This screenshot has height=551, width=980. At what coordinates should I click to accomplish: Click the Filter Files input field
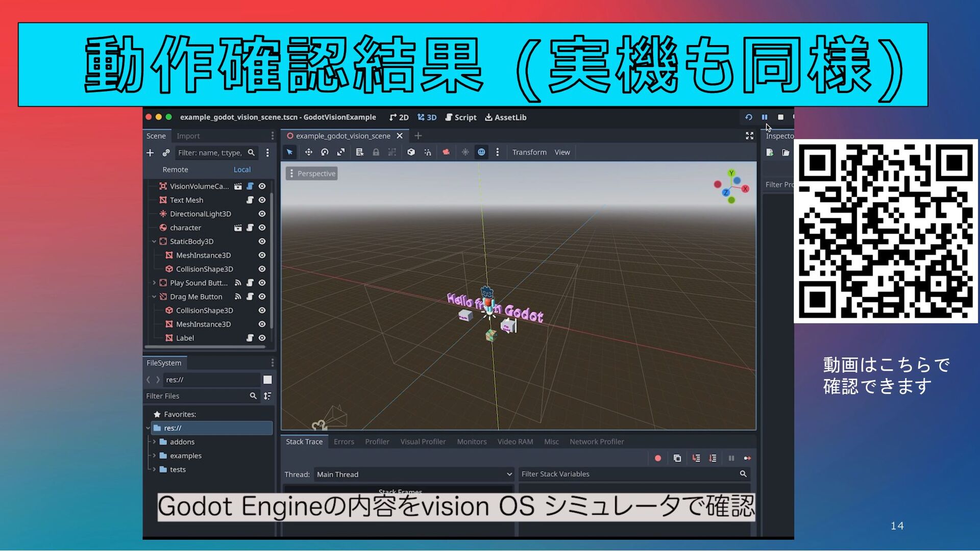(196, 396)
